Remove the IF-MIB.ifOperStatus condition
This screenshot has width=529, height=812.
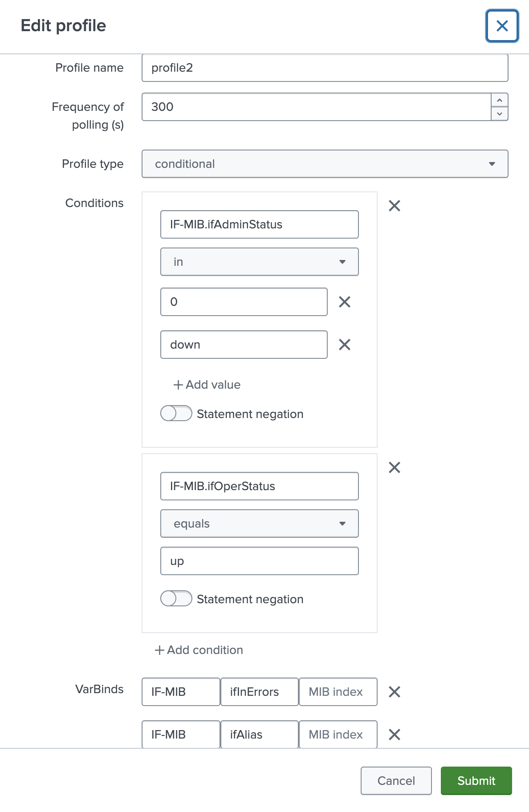[394, 467]
